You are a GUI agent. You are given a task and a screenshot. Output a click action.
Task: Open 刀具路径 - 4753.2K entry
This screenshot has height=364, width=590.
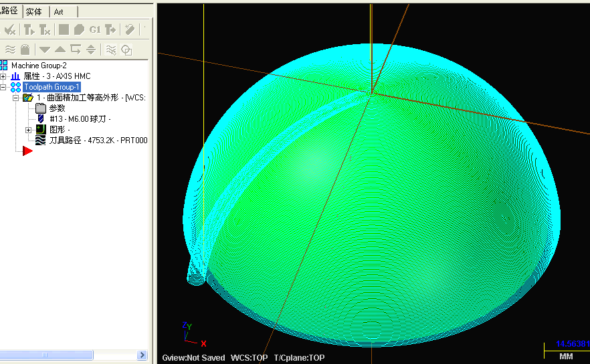tap(98, 141)
